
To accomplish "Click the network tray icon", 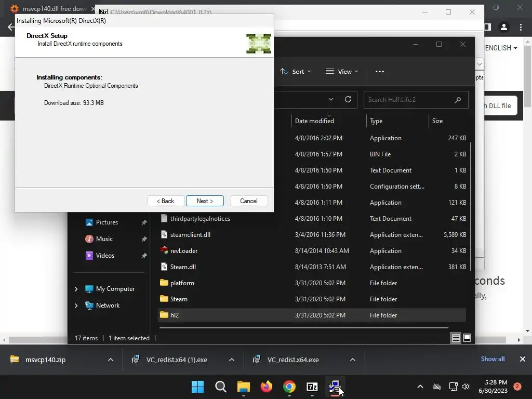I will point(453,387).
